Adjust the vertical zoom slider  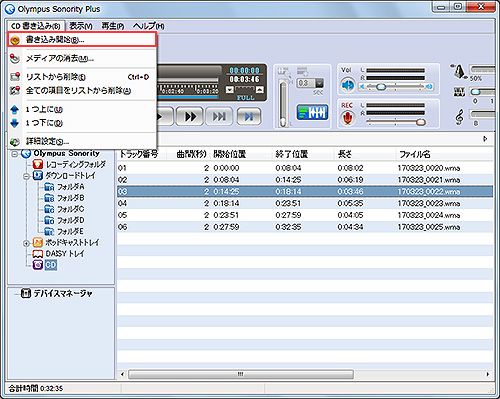click(x=283, y=103)
